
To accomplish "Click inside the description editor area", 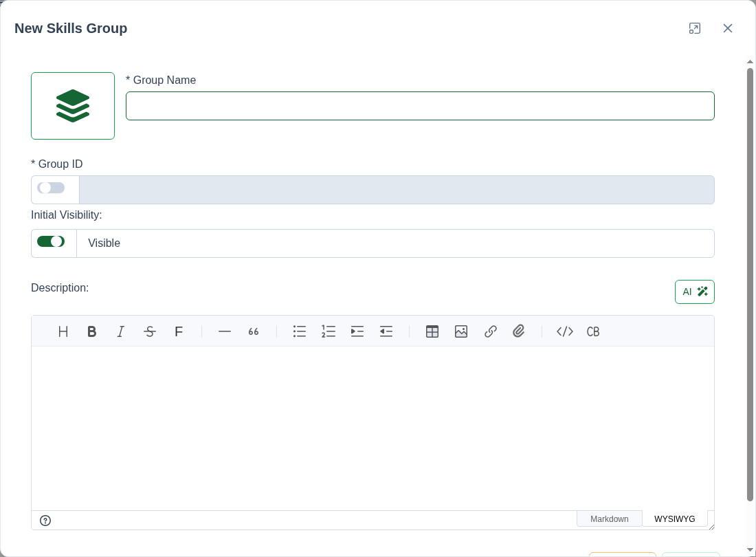I will click(x=373, y=428).
